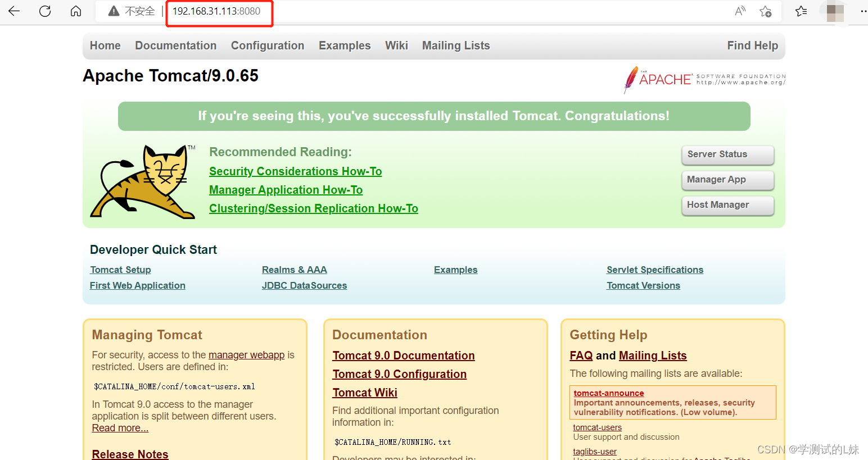The height and width of the screenshot is (460, 868).
Task: Open the Home navigation item
Action: 105,45
